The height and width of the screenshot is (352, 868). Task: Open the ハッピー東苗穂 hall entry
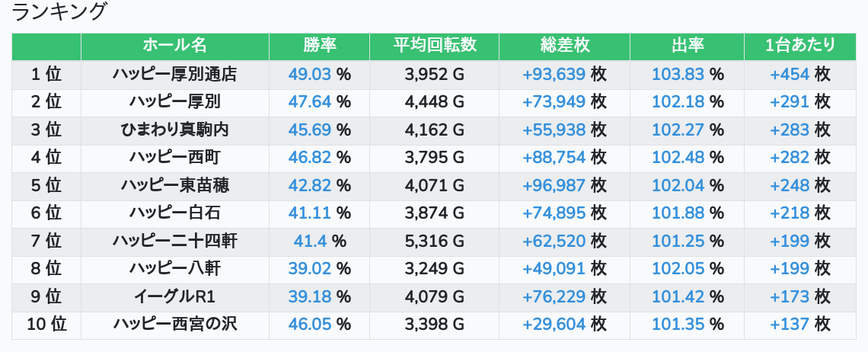(175, 185)
